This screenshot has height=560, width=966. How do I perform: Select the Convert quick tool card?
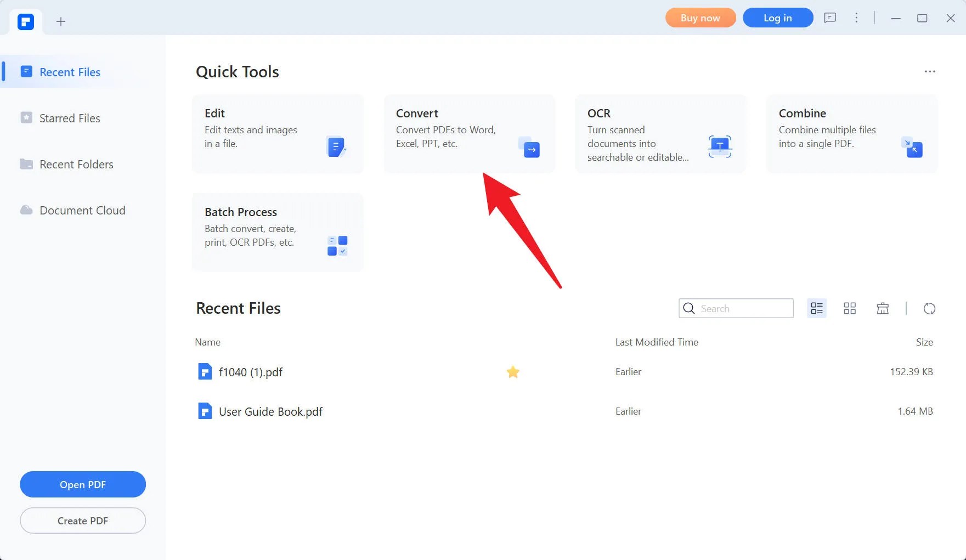pos(469,133)
